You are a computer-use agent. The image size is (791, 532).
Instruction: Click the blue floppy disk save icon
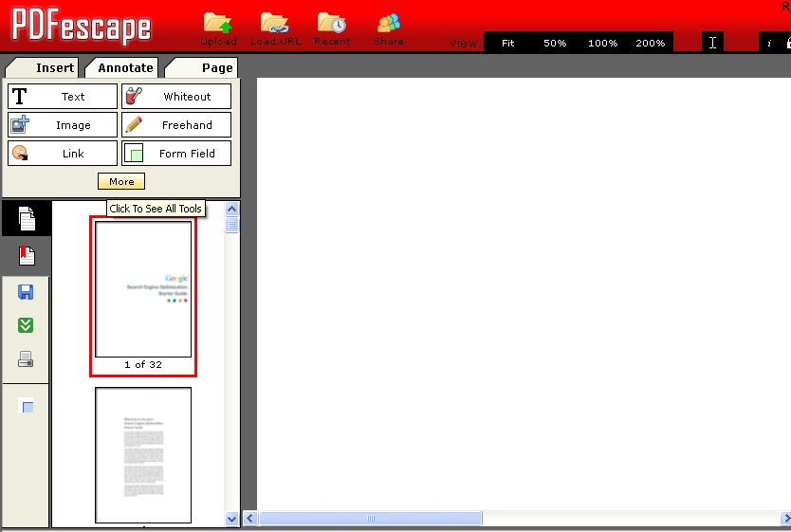click(26, 292)
